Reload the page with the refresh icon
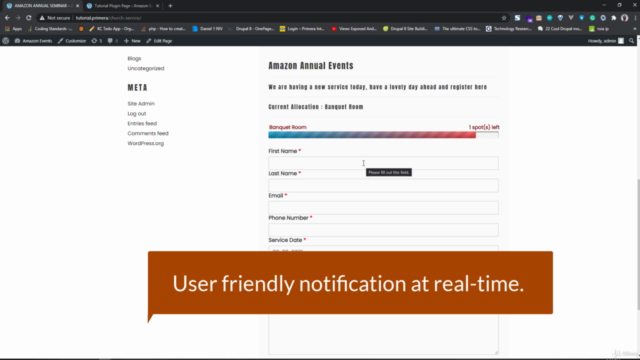The width and height of the screenshot is (640, 360). point(29,18)
